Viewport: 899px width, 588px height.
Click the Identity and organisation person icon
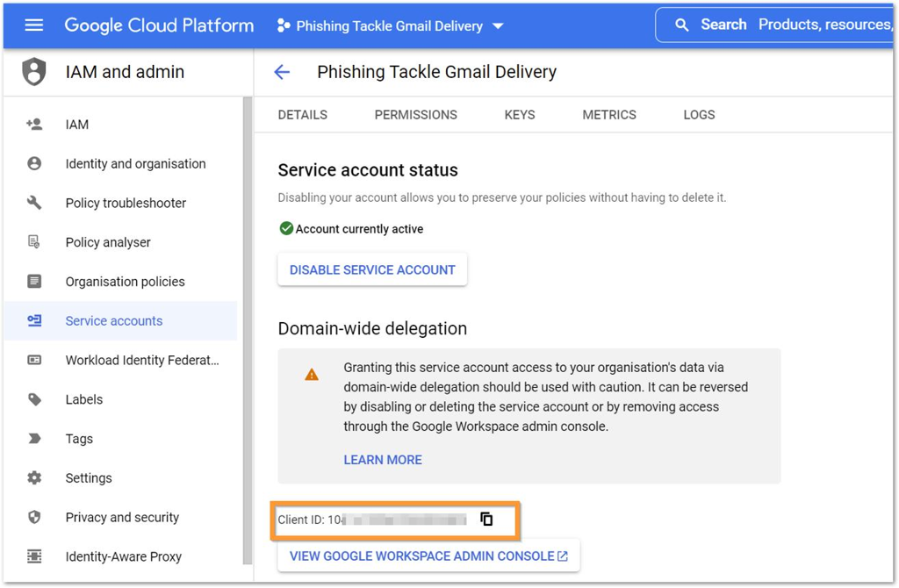tap(34, 164)
